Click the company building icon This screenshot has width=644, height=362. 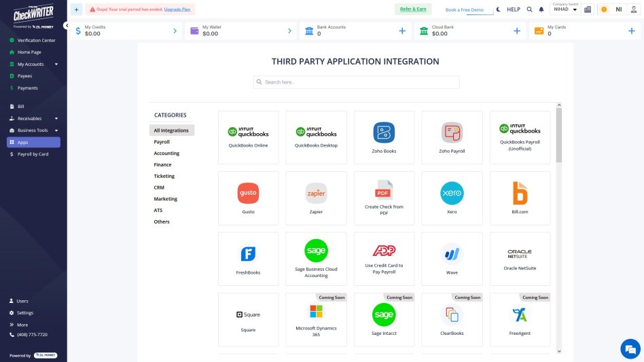tap(588, 10)
